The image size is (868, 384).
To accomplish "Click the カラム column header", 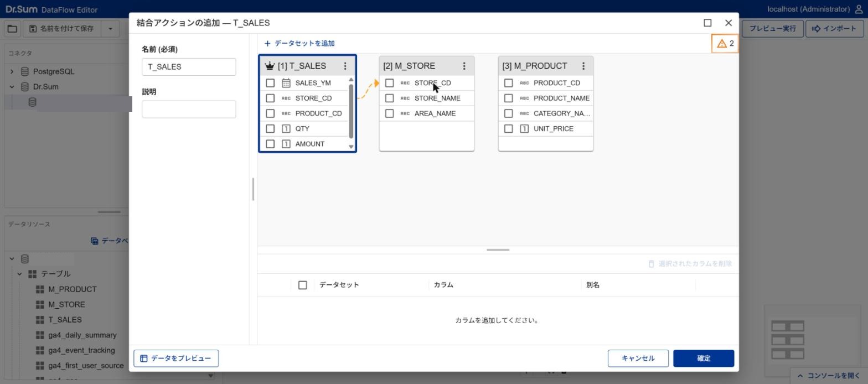I will click(x=443, y=285).
